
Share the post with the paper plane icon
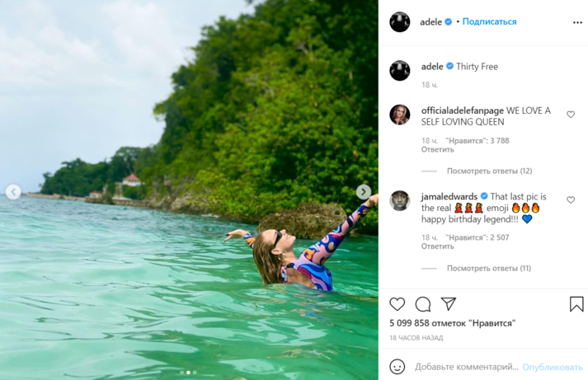[449, 304]
